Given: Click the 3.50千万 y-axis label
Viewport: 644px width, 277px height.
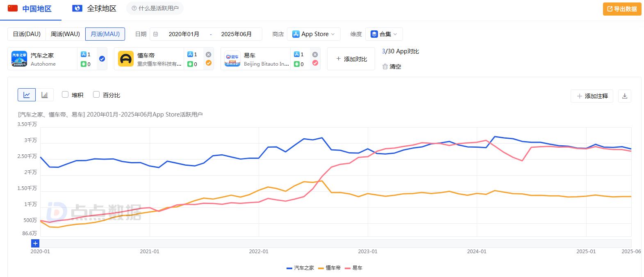Looking at the screenshot, I should [27, 124].
